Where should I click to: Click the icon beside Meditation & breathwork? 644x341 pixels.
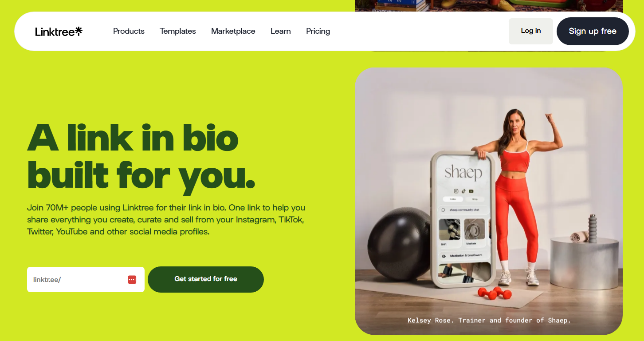(x=444, y=256)
